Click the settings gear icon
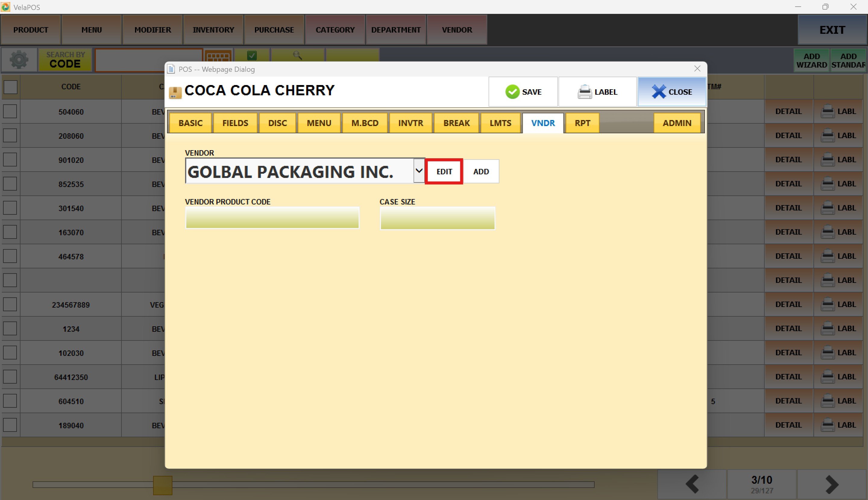This screenshot has height=500, width=868. (19, 60)
